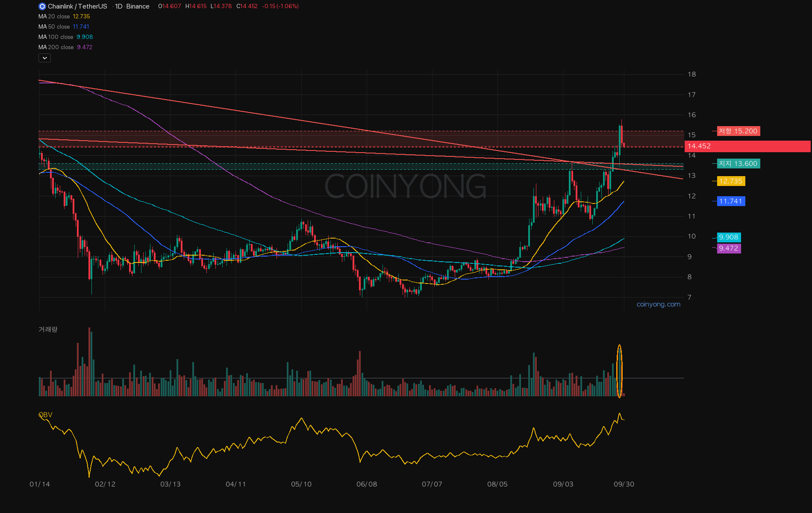Click the MA 50 legend value 11.741
Viewport: 812px width, 513px height.
81,27
